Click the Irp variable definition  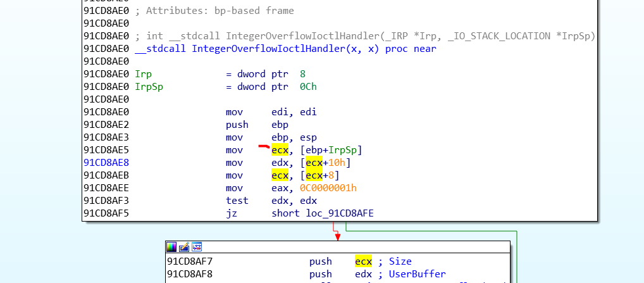click(x=142, y=74)
